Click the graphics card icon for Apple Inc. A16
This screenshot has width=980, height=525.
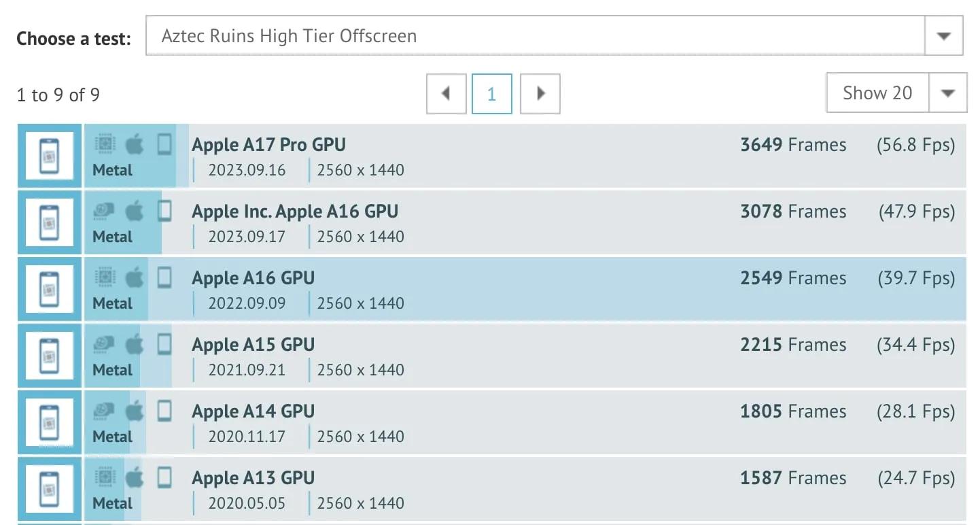coord(104,211)
